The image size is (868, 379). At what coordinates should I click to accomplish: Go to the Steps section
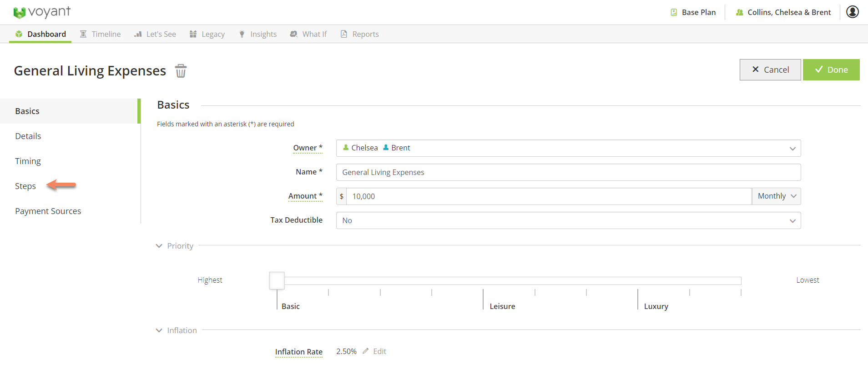pyautogui.click(x=25, y=186)
